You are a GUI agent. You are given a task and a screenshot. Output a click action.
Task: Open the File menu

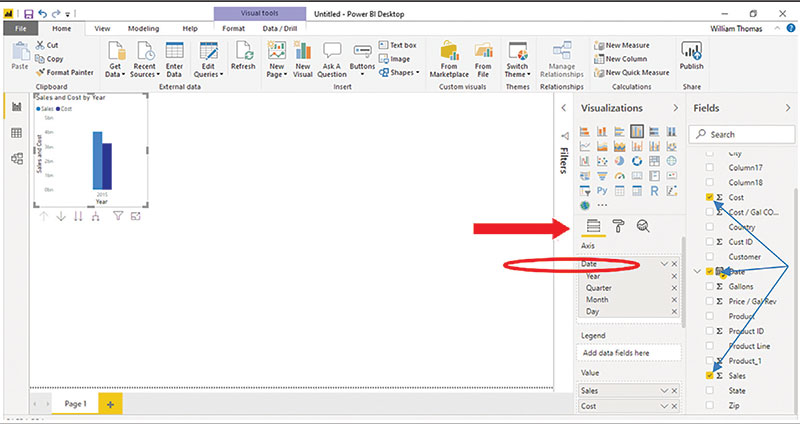click(x=19, y=29)
